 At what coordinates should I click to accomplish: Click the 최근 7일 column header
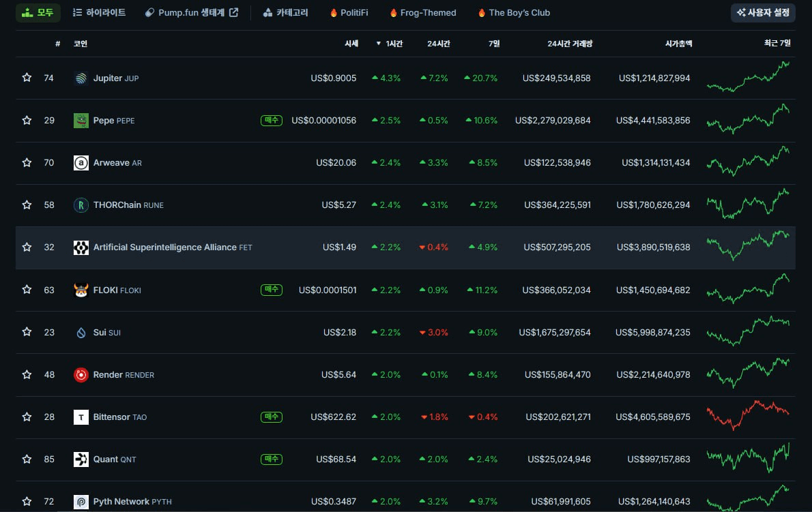click(777, 43)
